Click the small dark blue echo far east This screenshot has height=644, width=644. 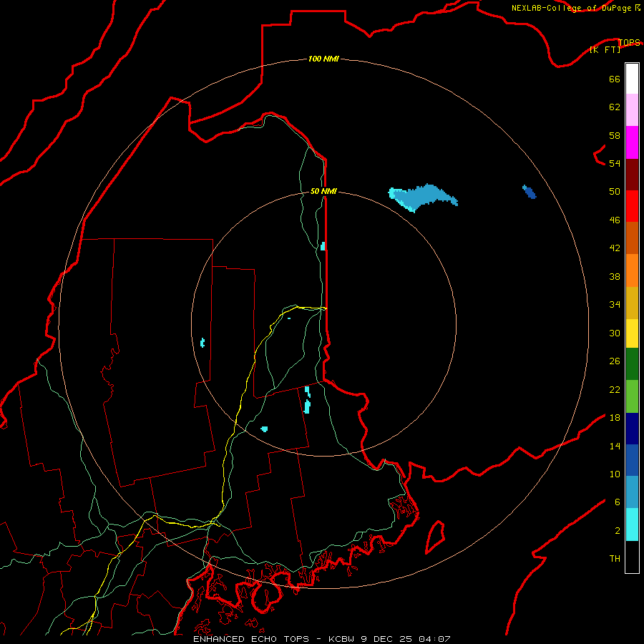click(x=530, y=192)
